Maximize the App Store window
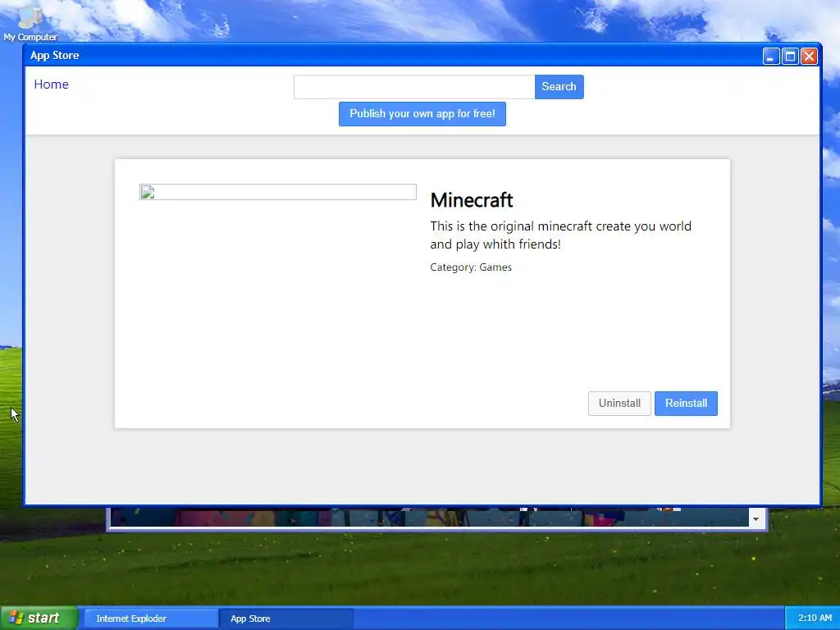This screenshot has height=630, width=840. (790, 57)
